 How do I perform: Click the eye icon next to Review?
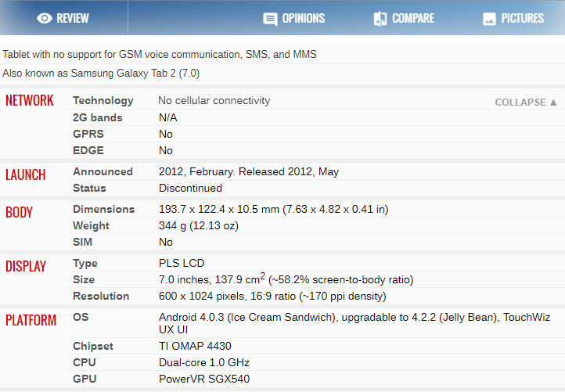(45, 18)
